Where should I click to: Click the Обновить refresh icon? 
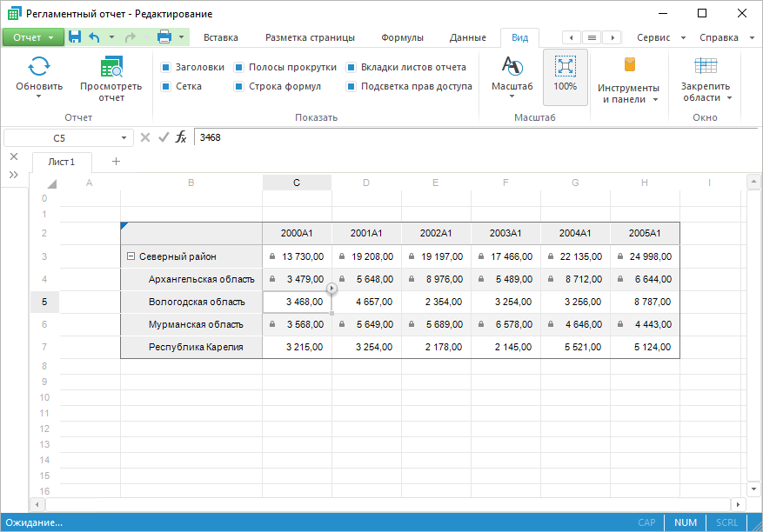(39, 67)
